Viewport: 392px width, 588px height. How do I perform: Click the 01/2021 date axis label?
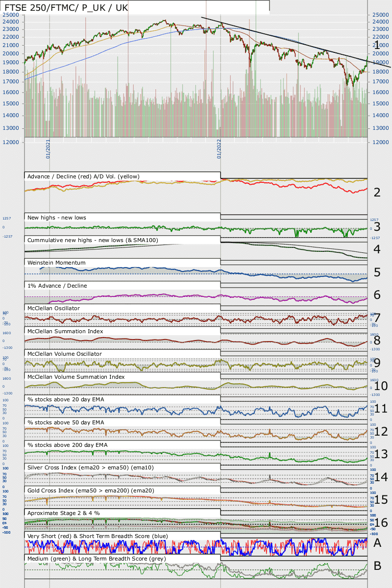pyautogui.click(x=48, y=148)
